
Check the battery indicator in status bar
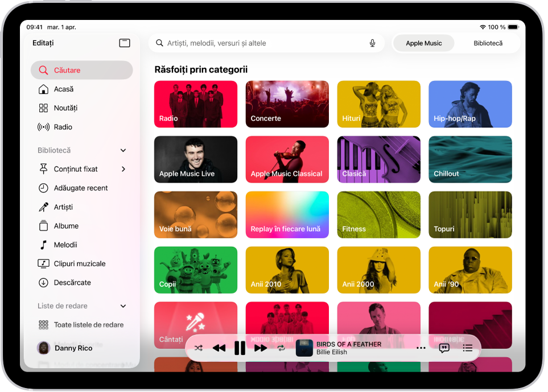click(513, 27)
